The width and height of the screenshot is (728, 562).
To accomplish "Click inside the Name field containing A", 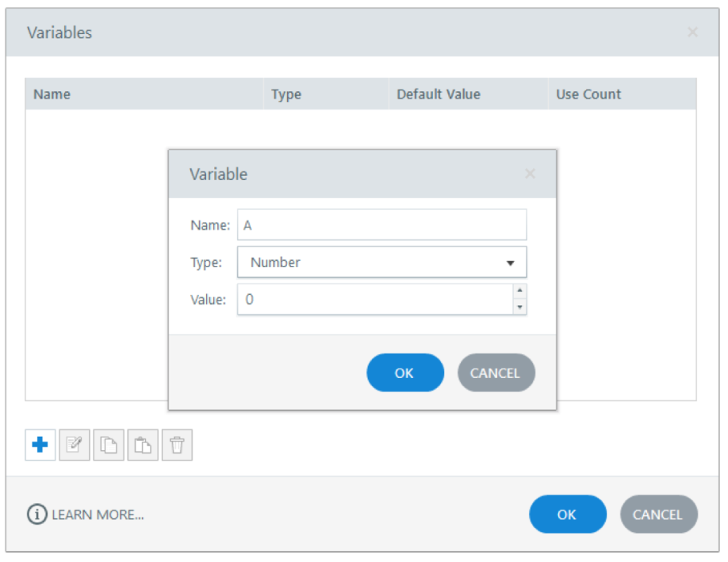I will coord(382,224).
